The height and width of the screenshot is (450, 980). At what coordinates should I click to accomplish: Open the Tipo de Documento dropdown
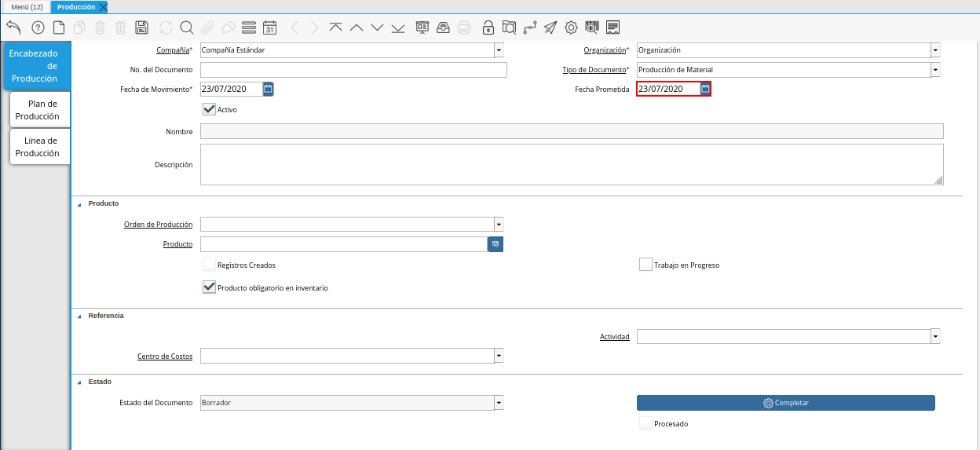point(934,70)
